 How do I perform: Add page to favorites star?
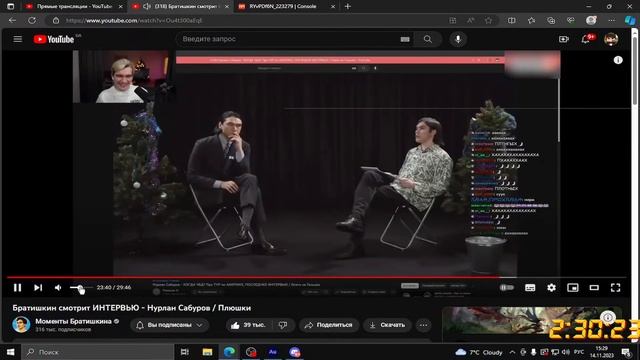click(488, 20)
